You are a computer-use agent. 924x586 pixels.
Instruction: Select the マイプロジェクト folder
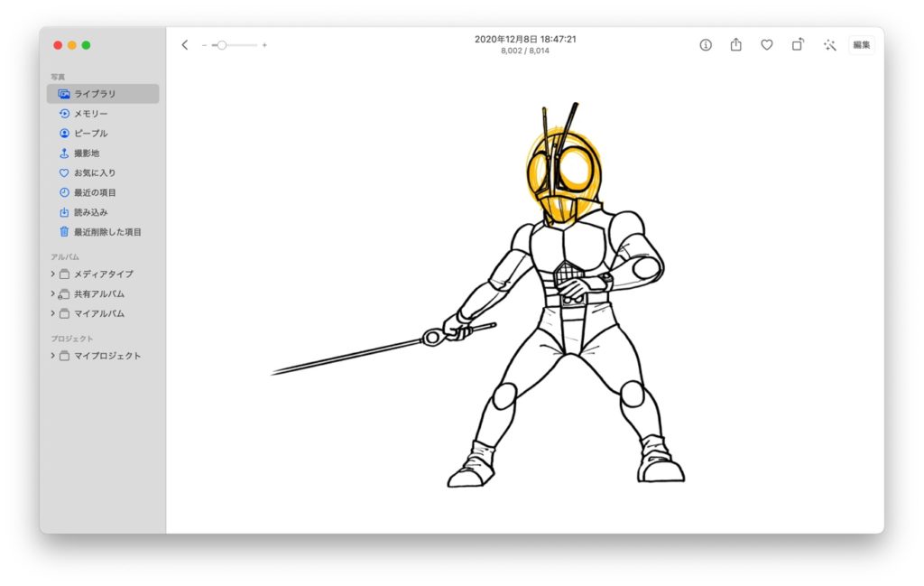(x=103, y=356)
